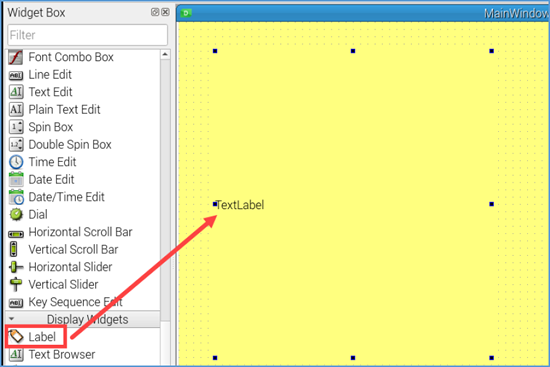Collapse the Display Widgets category
The height and width of the screenshot is (367, 550).
tap(12, 319)
